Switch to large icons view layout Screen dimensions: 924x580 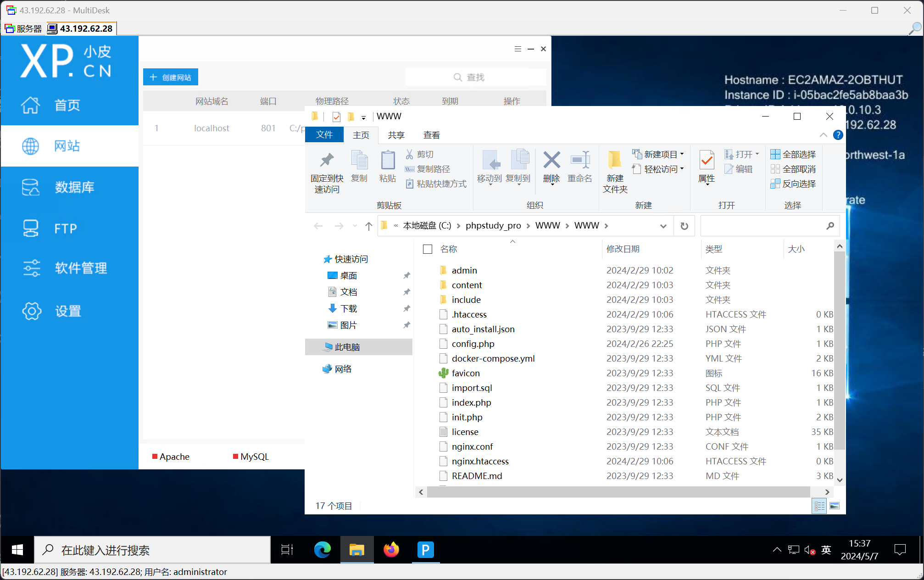[x=835, y=506]
